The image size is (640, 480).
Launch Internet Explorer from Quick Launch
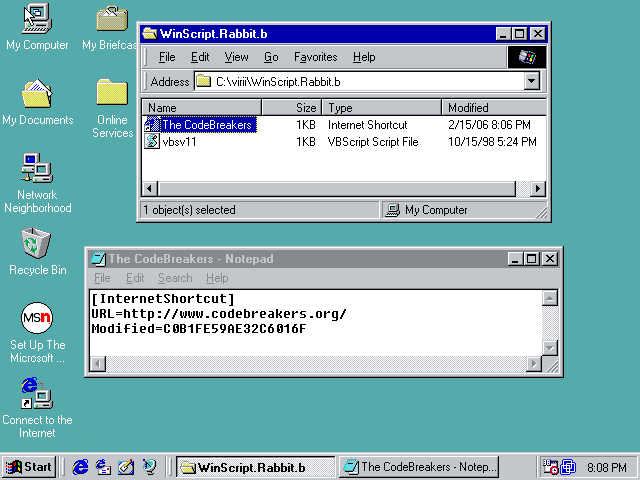[80, 467]
